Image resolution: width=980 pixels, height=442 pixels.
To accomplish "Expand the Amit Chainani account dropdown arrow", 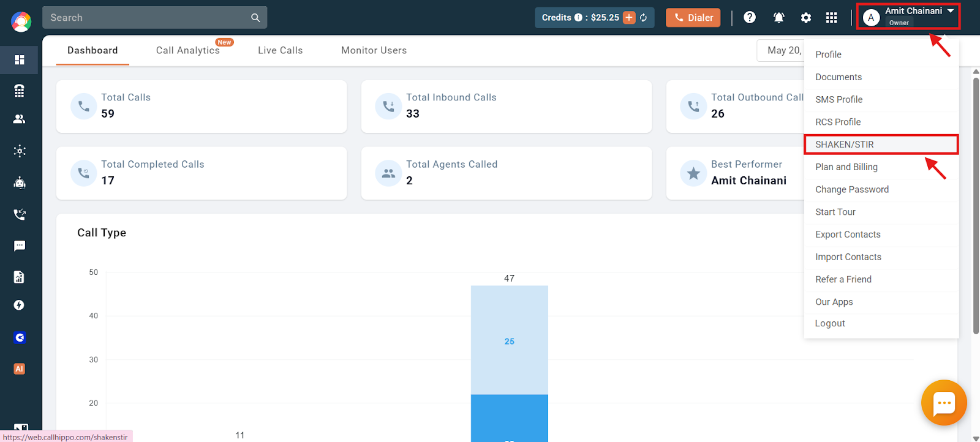I will click(x=951, y=11).
